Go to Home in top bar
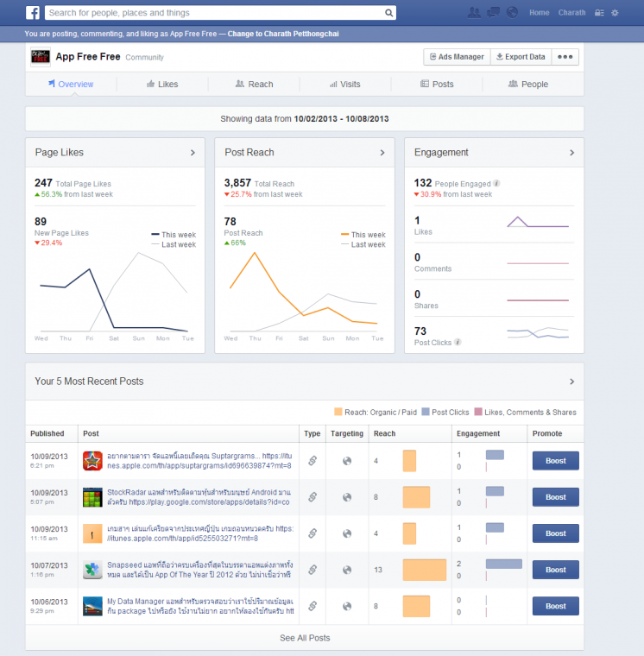644x656 pixels. tap(539, 13)
